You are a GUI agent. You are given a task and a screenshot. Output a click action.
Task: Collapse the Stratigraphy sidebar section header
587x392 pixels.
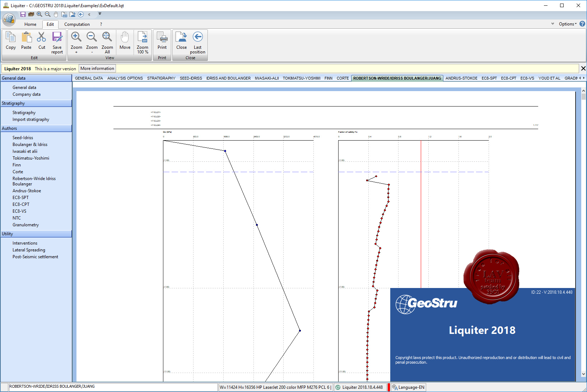coord(36,103)
